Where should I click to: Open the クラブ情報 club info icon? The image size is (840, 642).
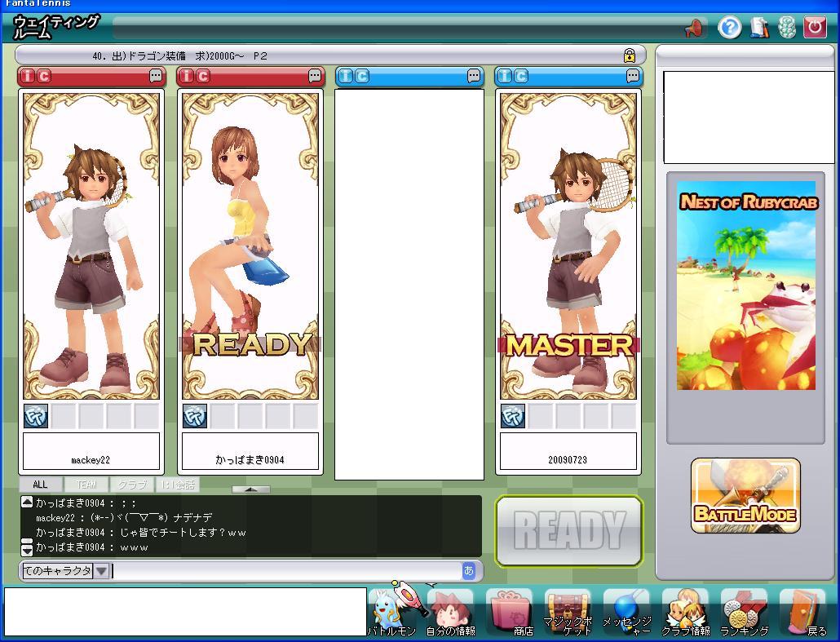point(685,612)
